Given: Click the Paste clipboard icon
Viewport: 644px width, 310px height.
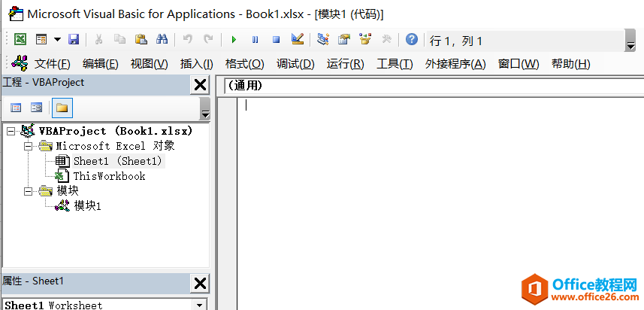Looking at the screenshot, I should [x=141, y=39].
